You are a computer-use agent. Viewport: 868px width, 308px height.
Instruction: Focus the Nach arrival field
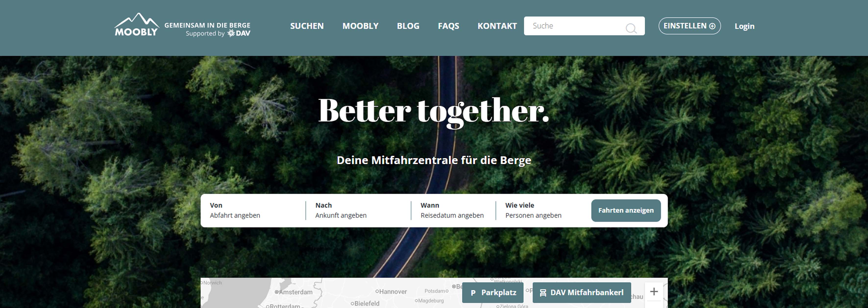(x=358, y=210)
